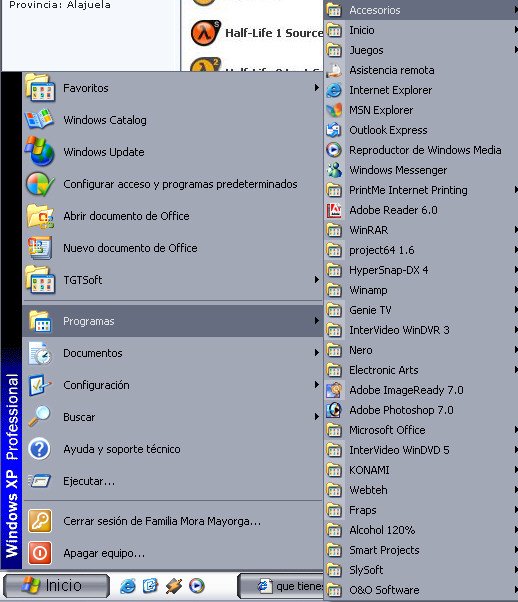Open the Webteh folder
Screen dimensions: 518x602
tap(421, 490)
